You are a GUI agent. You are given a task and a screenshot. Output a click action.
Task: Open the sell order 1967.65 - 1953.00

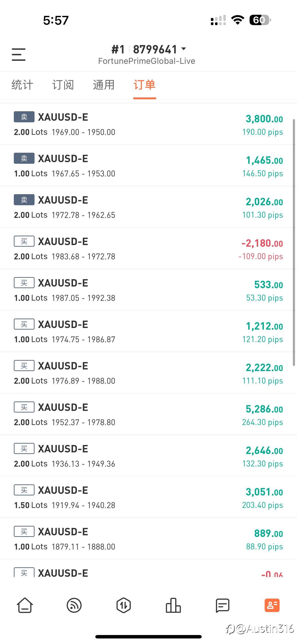pos(148,166)
